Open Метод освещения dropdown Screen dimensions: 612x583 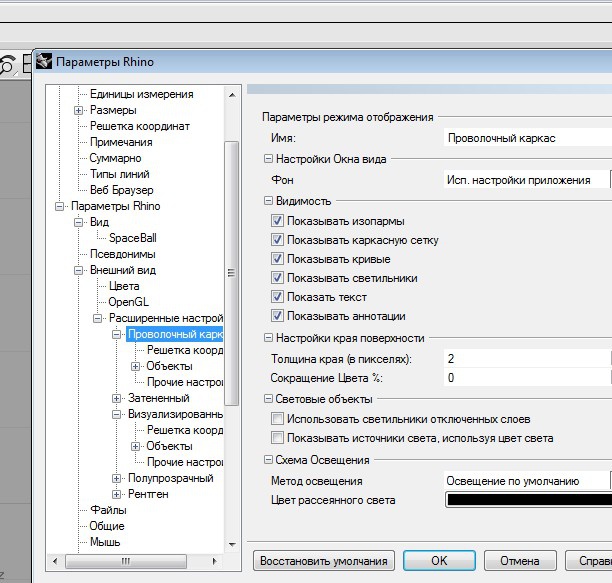[x=528, y=481]
